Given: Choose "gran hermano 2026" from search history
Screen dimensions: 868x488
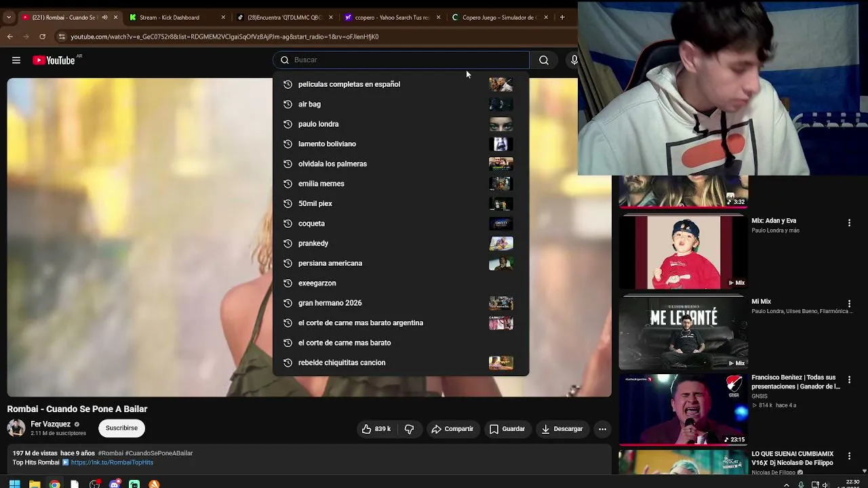Looking at the screenshot, I should click(x=401, y=303).
